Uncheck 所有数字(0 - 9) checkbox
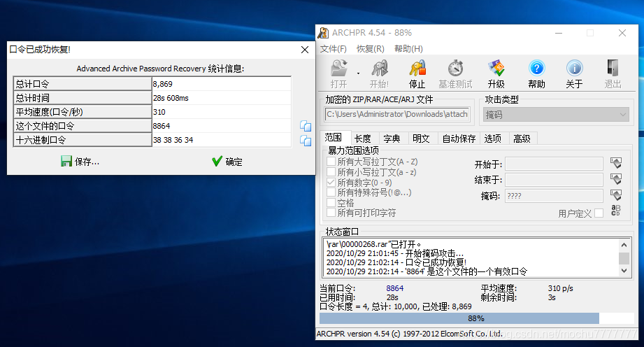The width and height of the screenshot is (644, 347). point(331,182)
